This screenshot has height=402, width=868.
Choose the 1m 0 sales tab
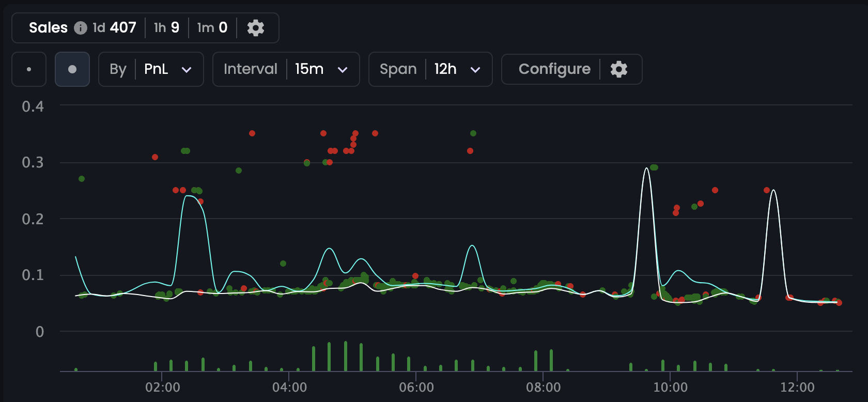click(212, 28)
